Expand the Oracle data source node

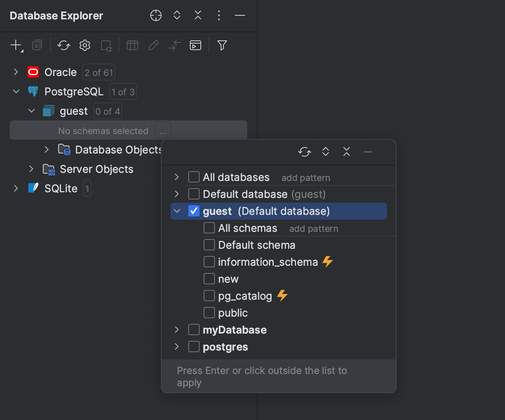pos(16,72)
